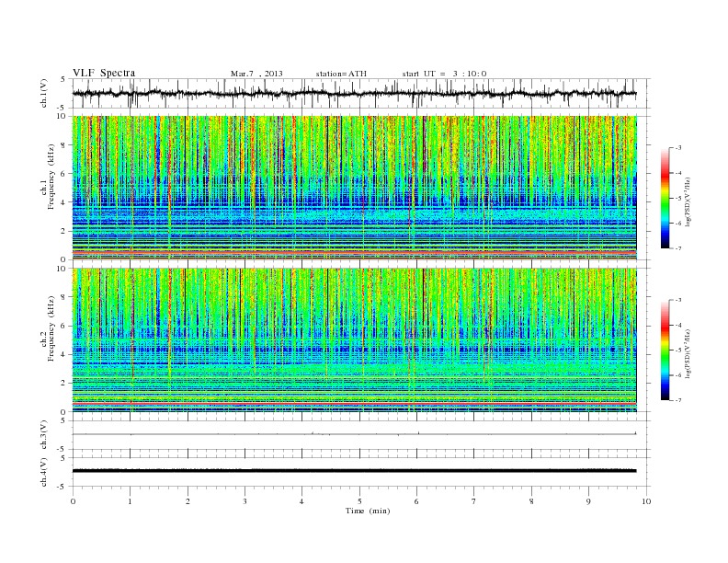Screen dimensions: 728x563
Task: Click the "-7" tick on ch.1 color bar
Action: coord(678,248)
